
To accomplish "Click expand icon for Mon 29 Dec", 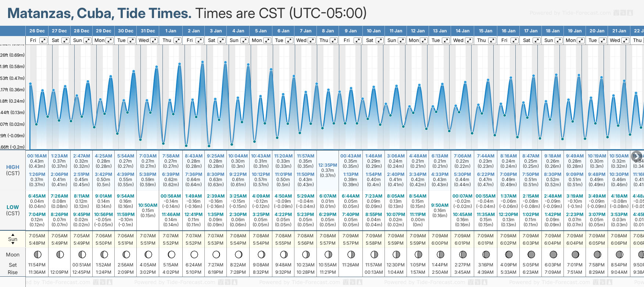I will (x=110, y=40).
